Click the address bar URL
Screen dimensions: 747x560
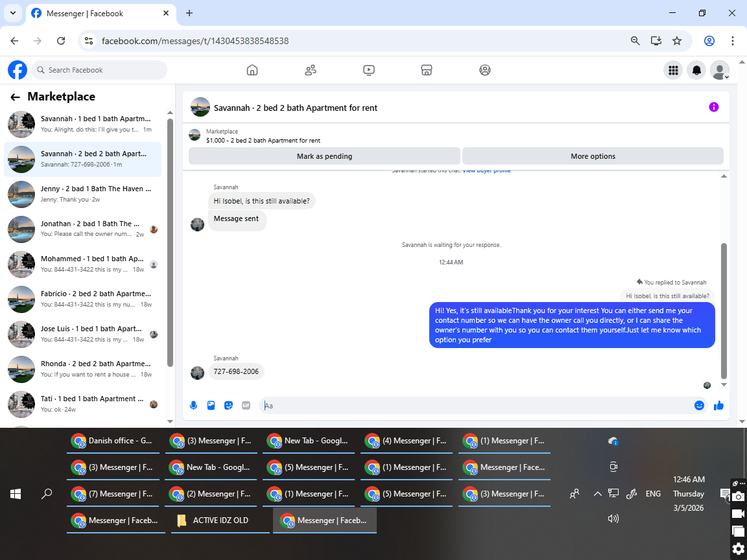click(195, 41)
